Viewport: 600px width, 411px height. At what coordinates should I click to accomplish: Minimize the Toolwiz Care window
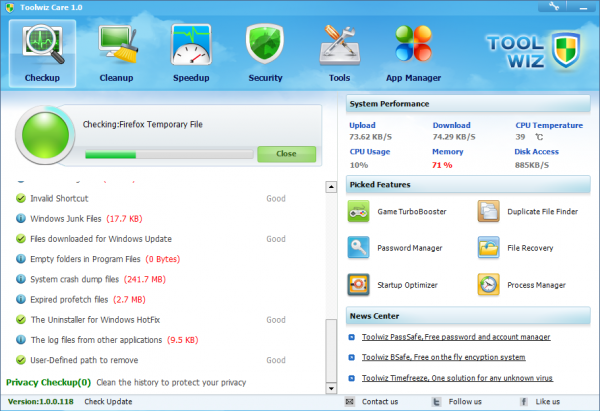click(x=583, y=7)
